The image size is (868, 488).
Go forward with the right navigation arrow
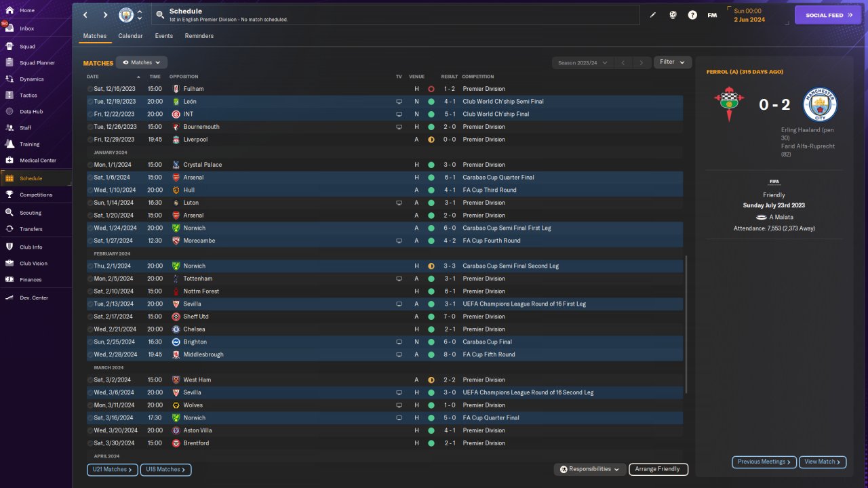pyautogui.click(x=105, y=15)
